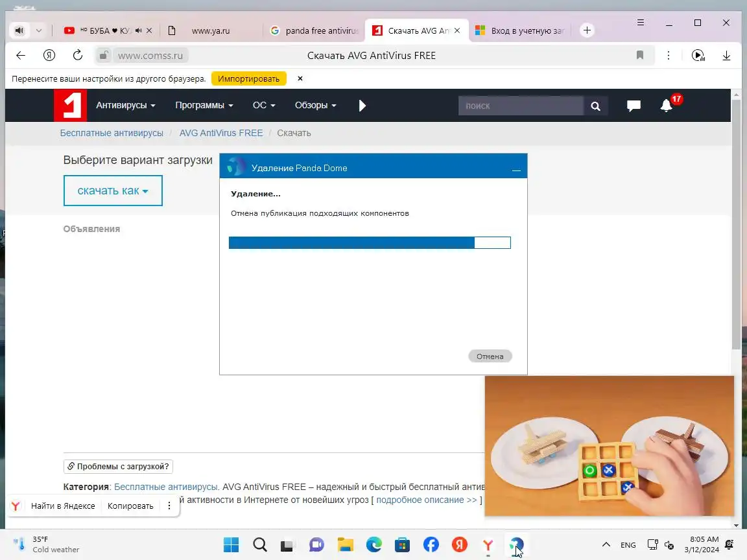747x560 pixels.
Task: Follow the Бесплатные антивирусы breadcrumb link
Action: coord(112,134)
